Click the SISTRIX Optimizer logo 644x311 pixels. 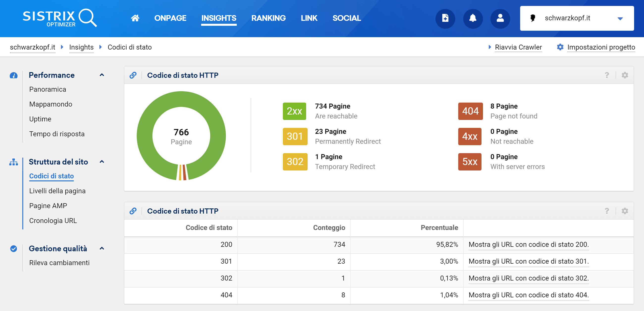60,18
